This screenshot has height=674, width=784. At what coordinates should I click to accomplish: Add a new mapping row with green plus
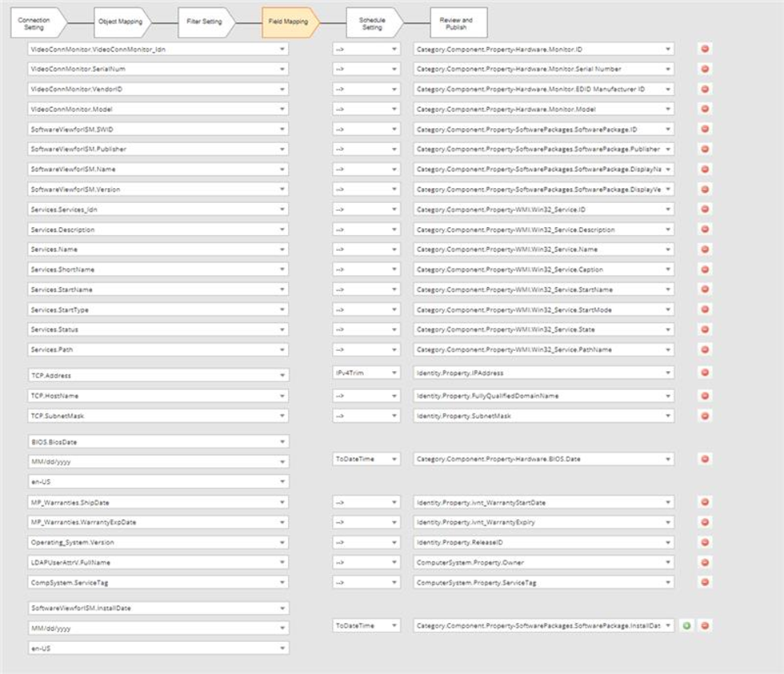point(686,626)
